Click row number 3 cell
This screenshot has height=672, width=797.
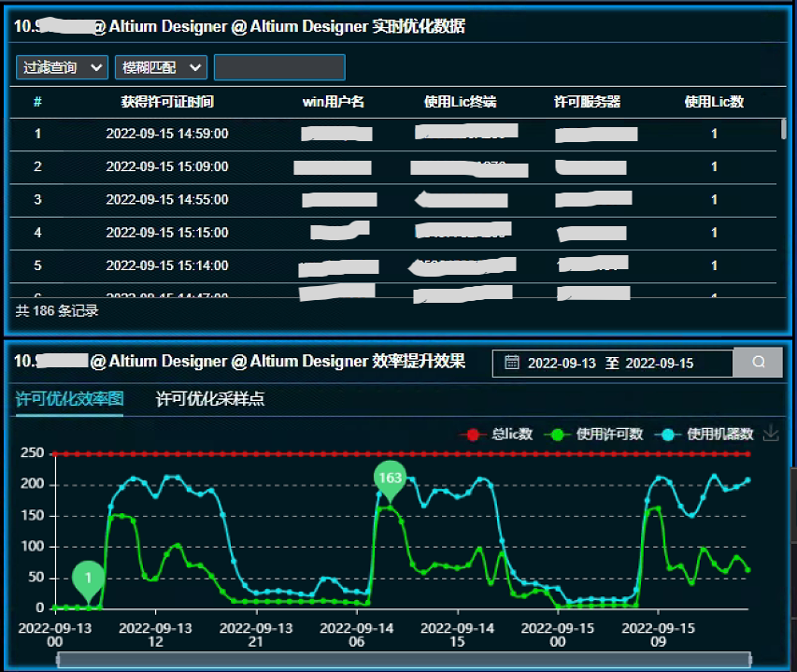tap(37, 200)
